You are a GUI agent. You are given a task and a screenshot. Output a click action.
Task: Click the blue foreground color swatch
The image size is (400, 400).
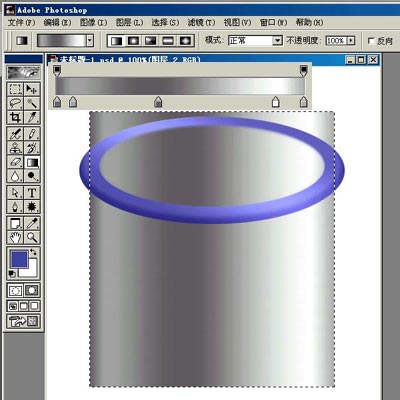(19, 259)
